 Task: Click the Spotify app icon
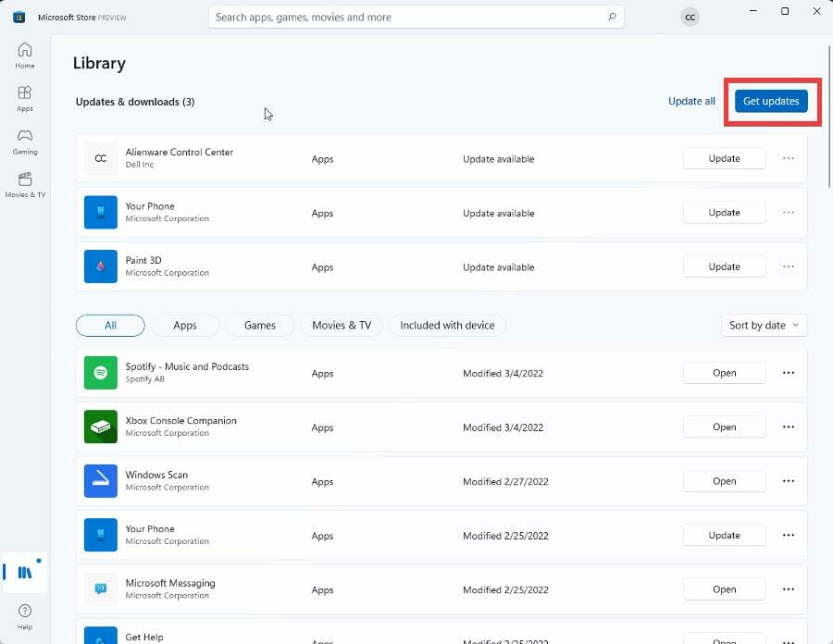[x=100, y=373]
